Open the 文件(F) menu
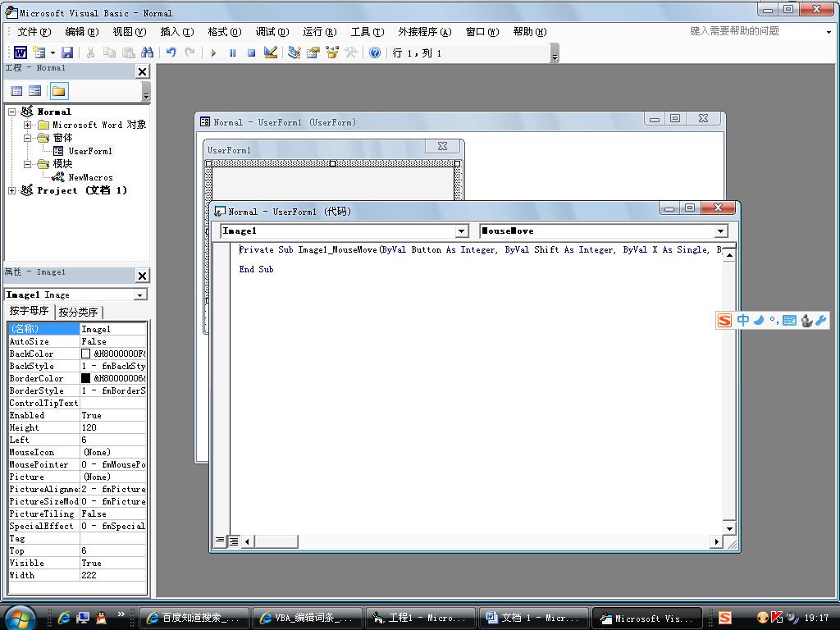840x630 pixels. click(x=34, y=32)
